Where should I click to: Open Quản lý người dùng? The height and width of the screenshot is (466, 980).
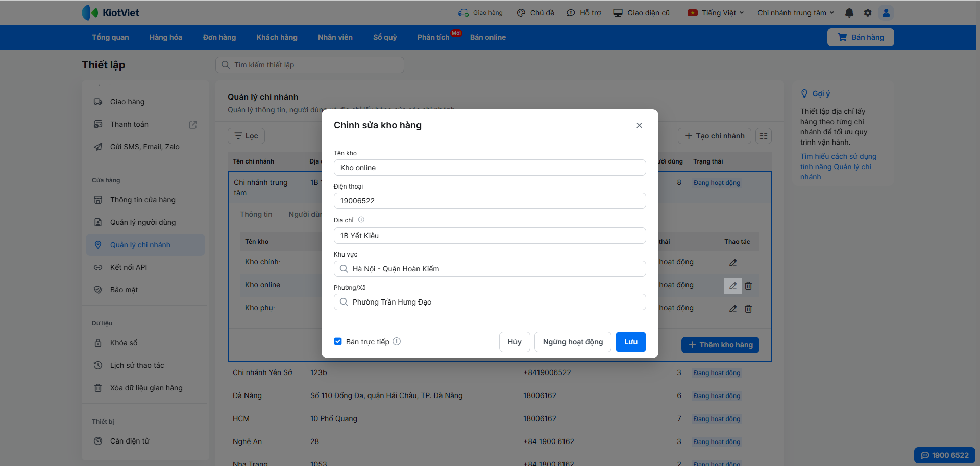(145, 222)
